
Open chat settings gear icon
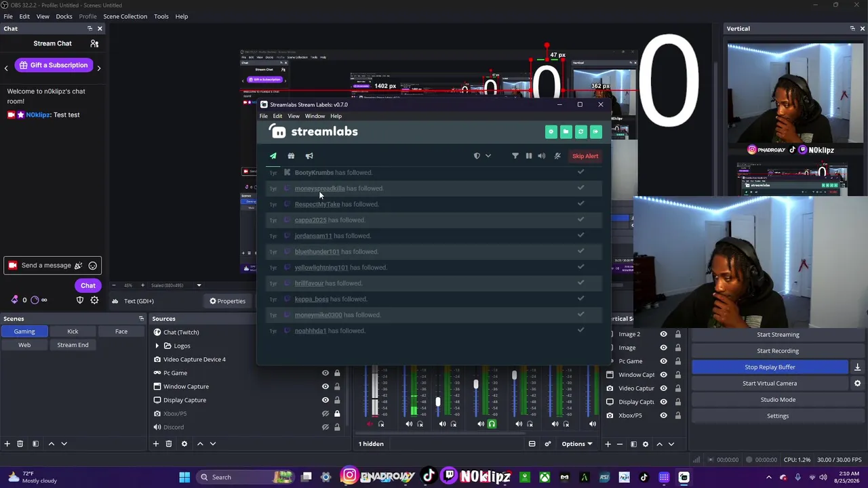94,300
